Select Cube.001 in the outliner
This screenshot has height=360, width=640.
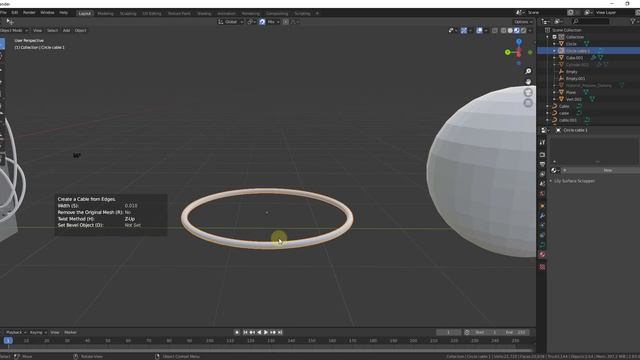574,58
